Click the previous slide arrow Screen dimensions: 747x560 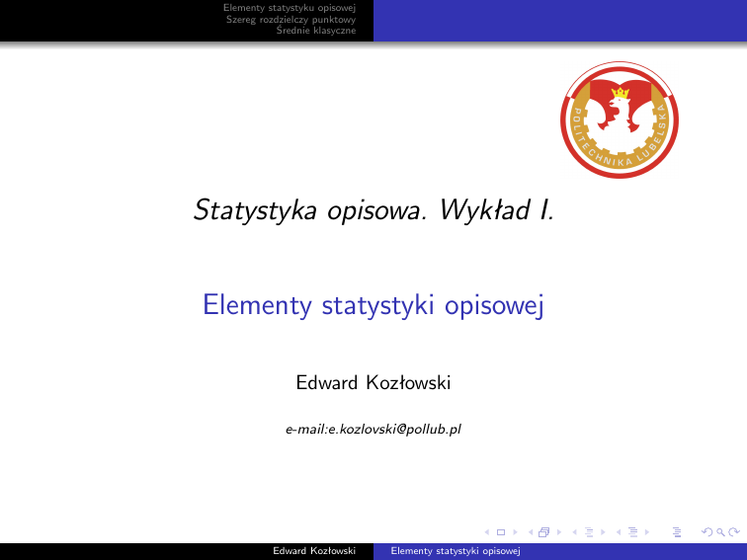tap(492, 533)
